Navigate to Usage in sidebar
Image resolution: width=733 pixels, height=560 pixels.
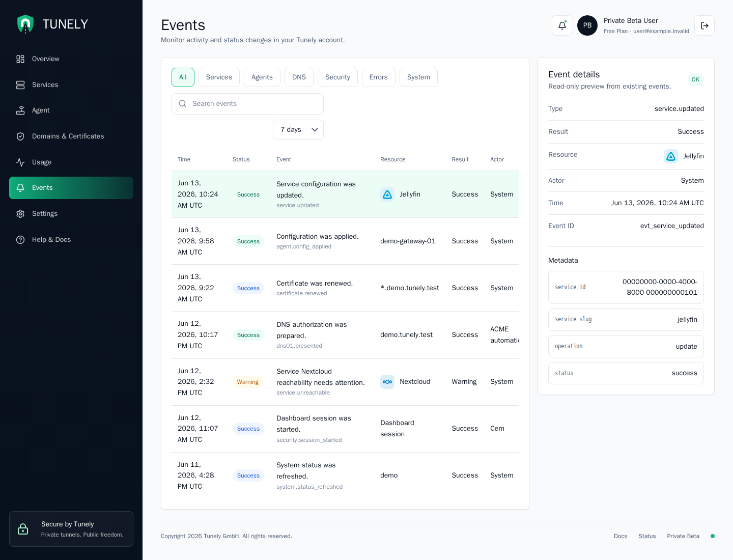click(x=71, y=162)
